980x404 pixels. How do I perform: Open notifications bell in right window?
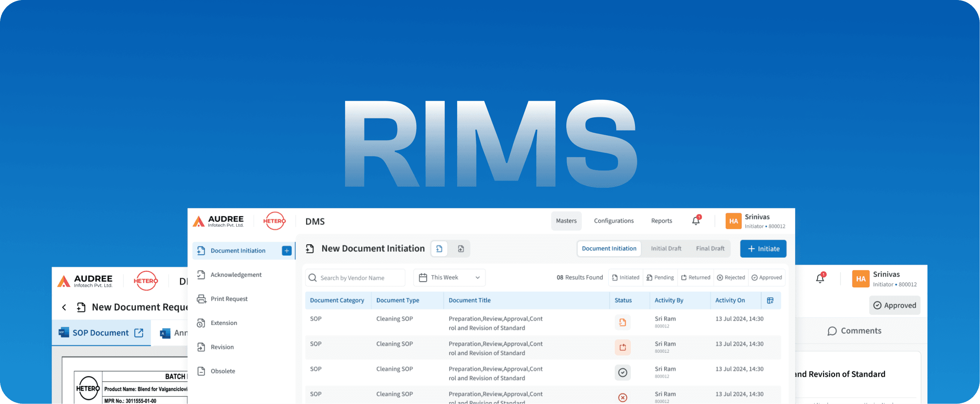tap(820, 278)
